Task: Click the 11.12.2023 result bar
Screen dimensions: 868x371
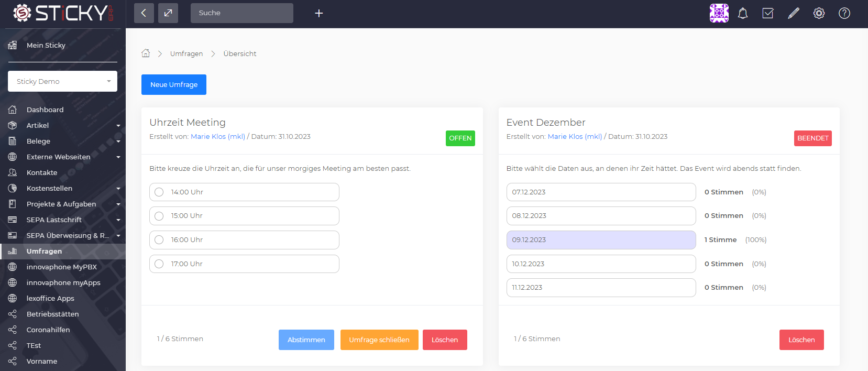Action: tap(601, 288)
